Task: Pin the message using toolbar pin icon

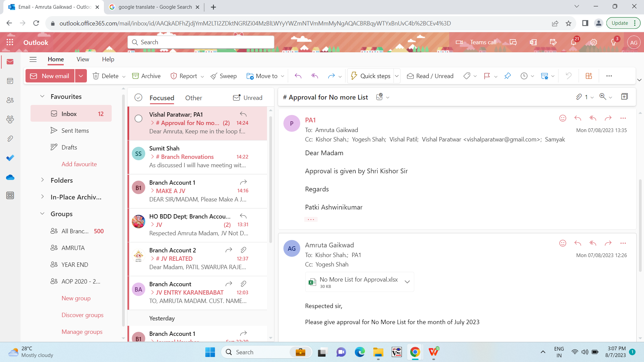Action: point(507,76)
